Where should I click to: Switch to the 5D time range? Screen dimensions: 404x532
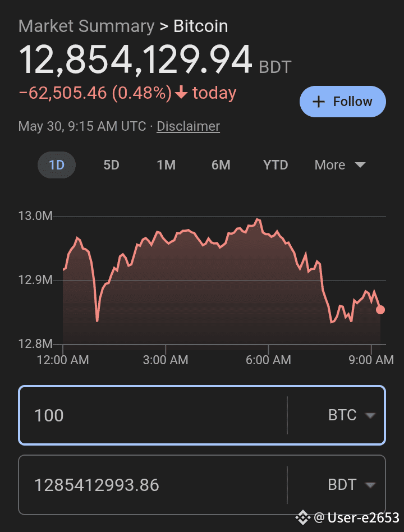point(111,165)
